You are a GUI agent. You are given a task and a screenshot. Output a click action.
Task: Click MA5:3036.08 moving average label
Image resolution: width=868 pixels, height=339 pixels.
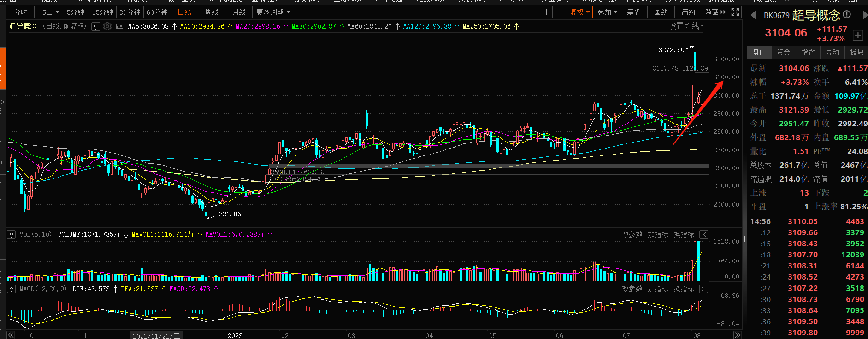148,26
